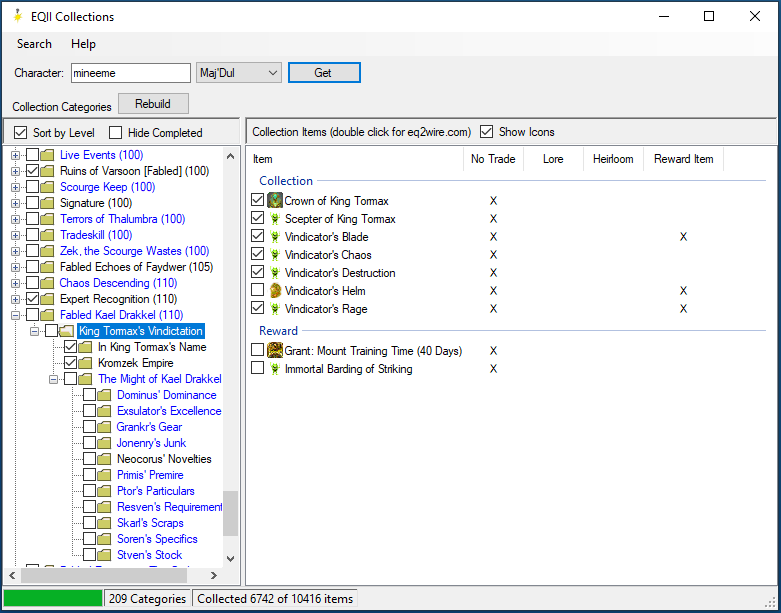Click the tree horizontal scrollbar thumb

[x=104, y=575]
